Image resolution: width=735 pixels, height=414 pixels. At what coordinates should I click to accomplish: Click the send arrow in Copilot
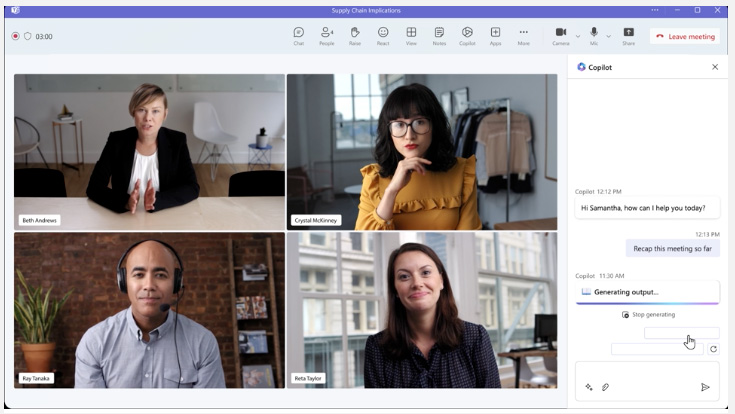point(705,387)
